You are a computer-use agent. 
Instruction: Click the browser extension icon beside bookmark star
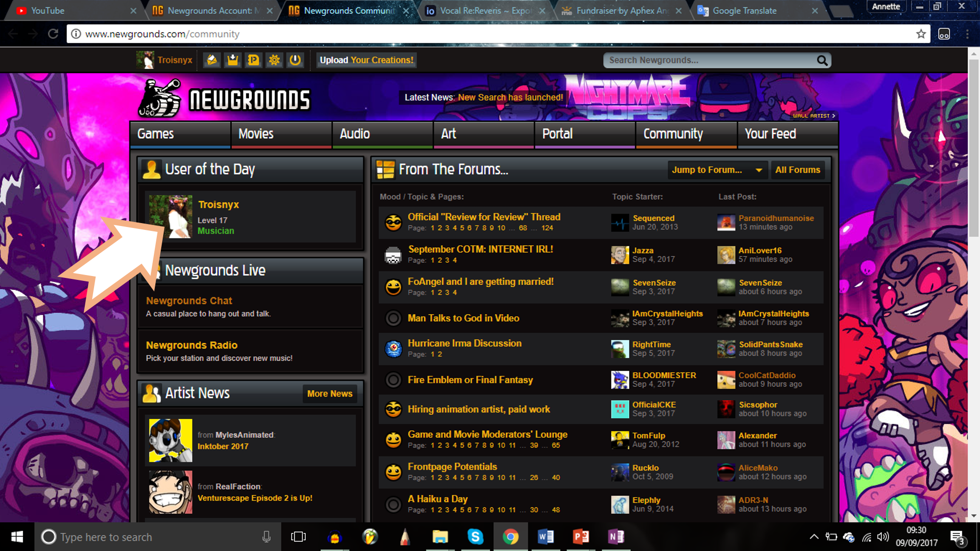pos(944,34)
